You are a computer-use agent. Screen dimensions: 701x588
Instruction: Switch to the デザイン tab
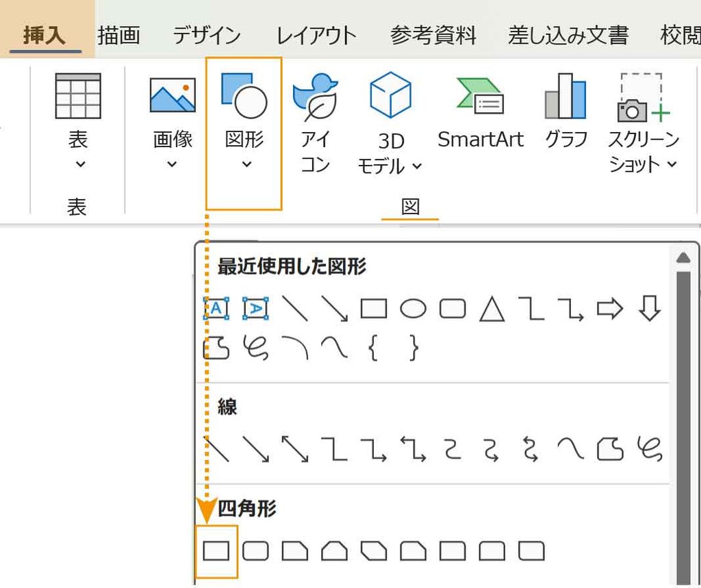pos(207,36)
